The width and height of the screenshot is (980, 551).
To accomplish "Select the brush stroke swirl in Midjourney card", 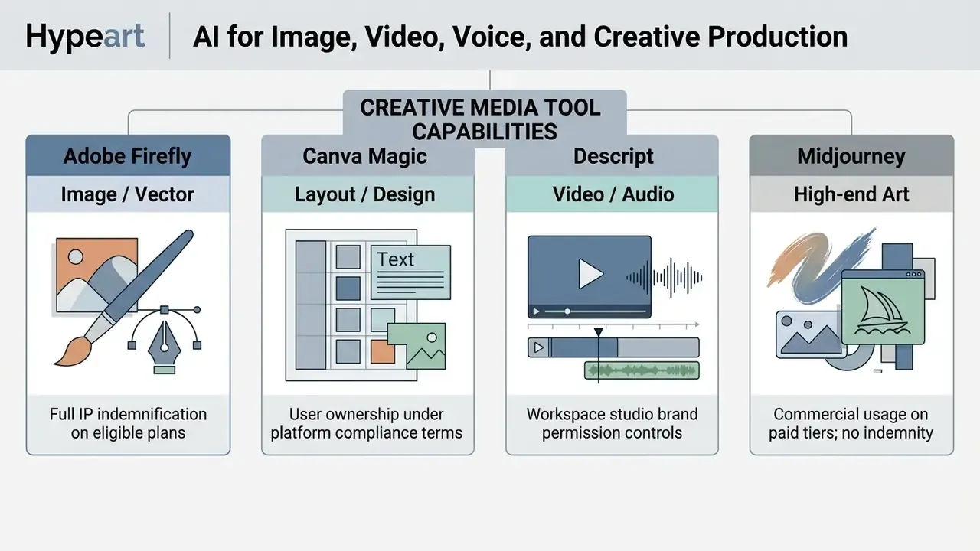I will click(x=821, y=265).
